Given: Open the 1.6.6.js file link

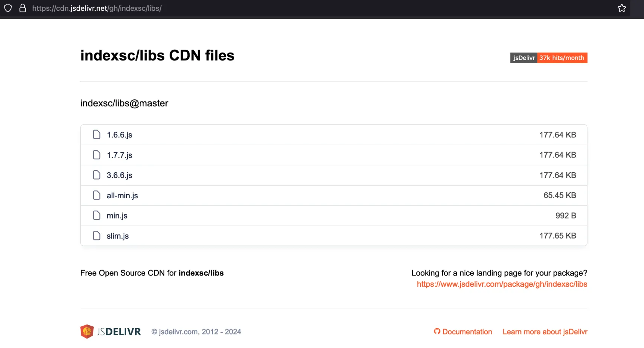Looking at the screenshot, I should tap(120, 135).
